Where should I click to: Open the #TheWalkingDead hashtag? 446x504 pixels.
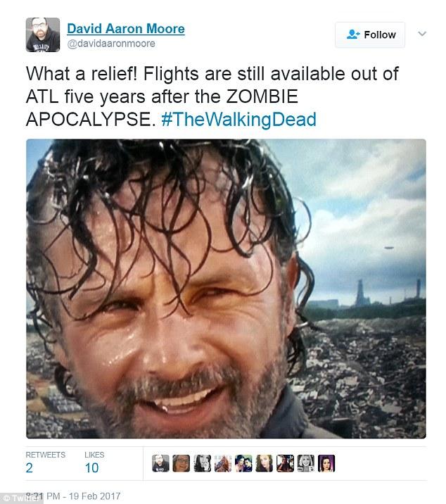pos(238,119)
